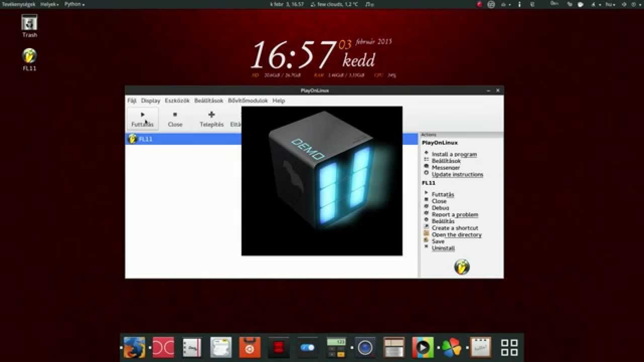The height and width of the screenshot is (362, 644).
Task: Open the document viewer dock icon
Action: (x=221, y=347)
